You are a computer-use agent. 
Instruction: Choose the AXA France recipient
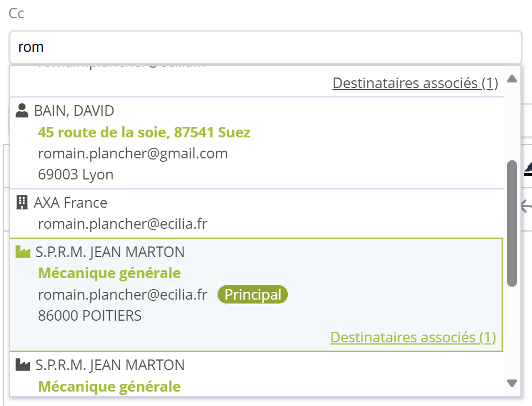(70, 203)
